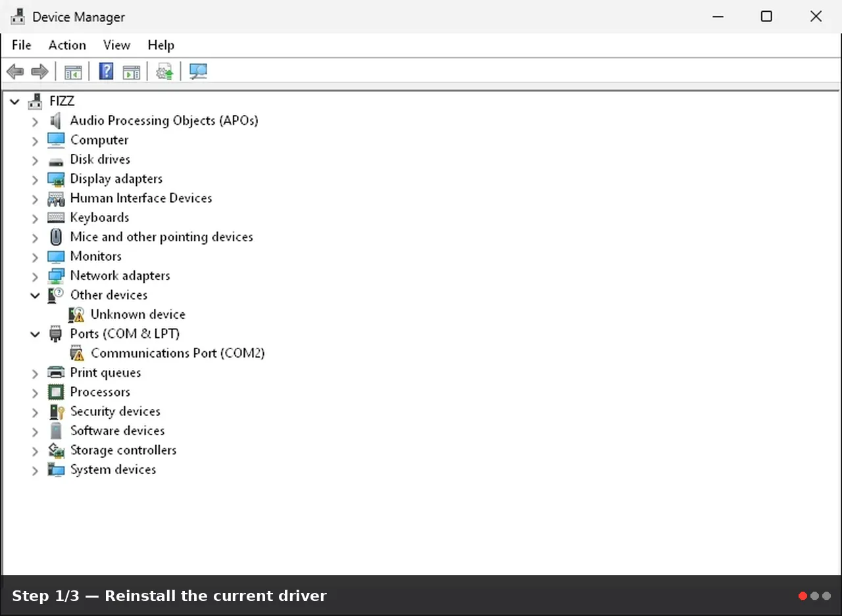Open the View menu

(116, 45)
